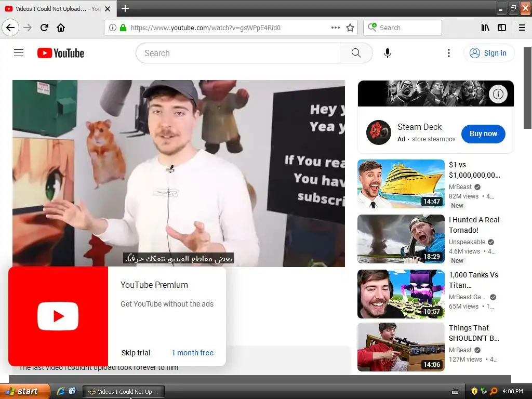
Task: Click 'I Hunted A Real Tornado!' title text
Action: point(474,225)
